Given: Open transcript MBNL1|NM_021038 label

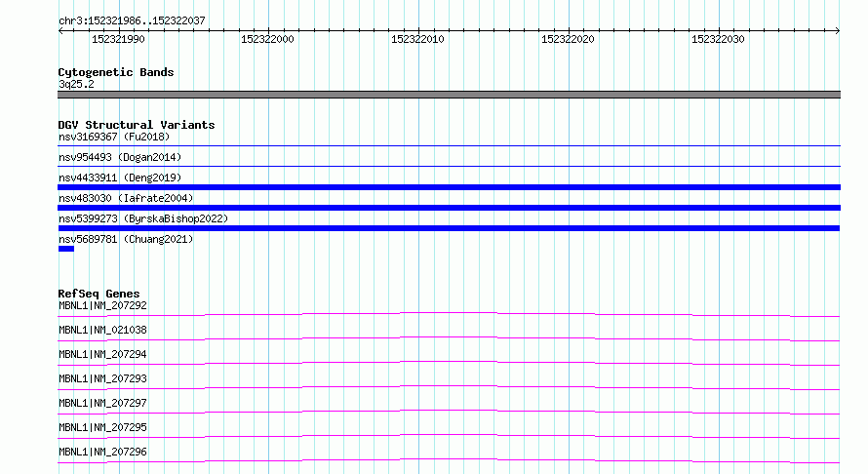Looking at the screenshot, I should click(x=102, y=330).
